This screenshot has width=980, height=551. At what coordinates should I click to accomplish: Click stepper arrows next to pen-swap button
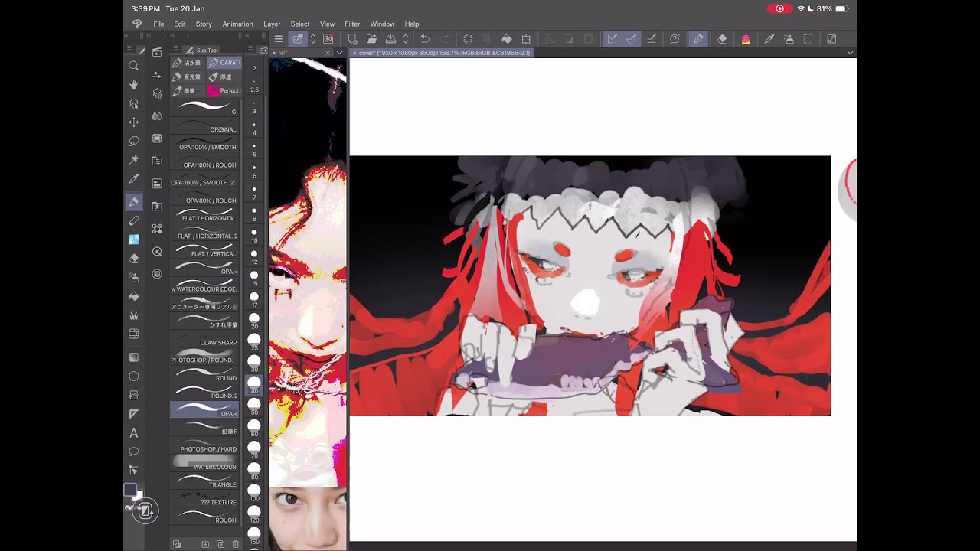pyautogui.click(x=312, y=39)
